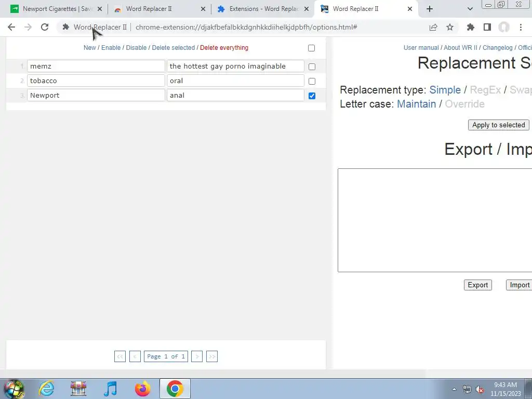Click the Apply to selected button
532x399 pixels.
(498, 125)
